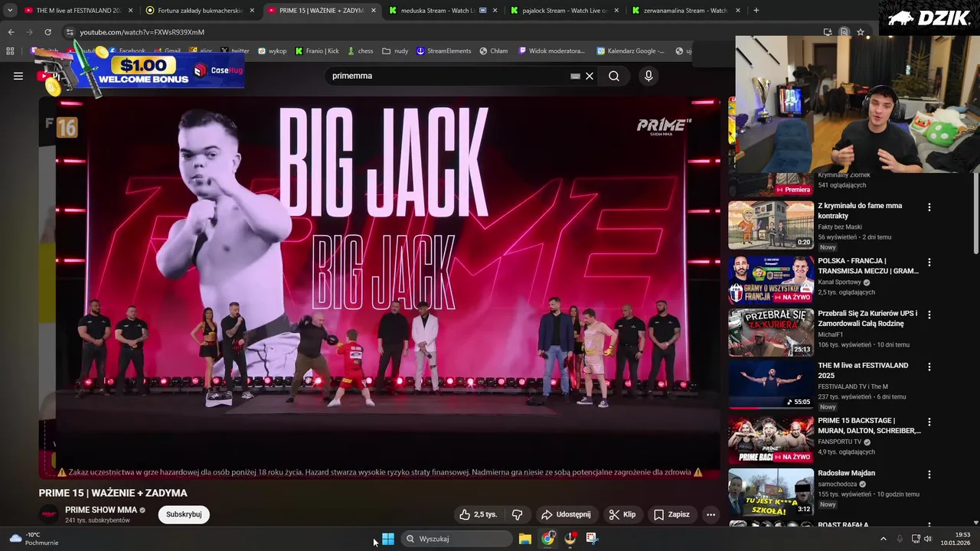Open options menu for Radosław Majdan video
Viewport: 980px width, 551px height.
click(x=929, y=474)
